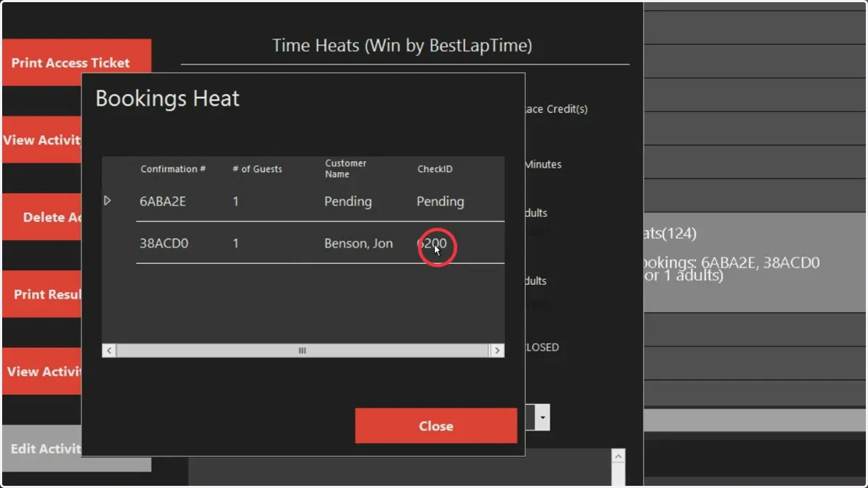Click the bookings table scroll right arrow
Viewport: 868px width, 488px height.
coord(497,351)
